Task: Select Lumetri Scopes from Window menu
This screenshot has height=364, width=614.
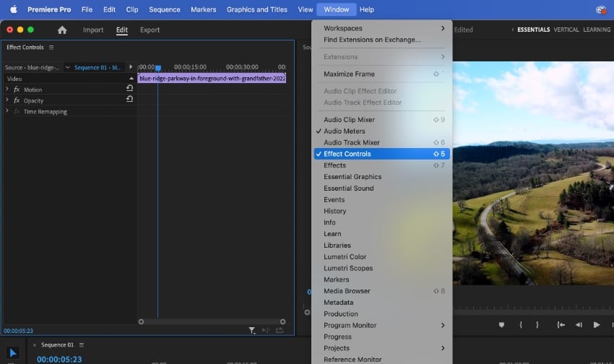Action: point(382,268)
